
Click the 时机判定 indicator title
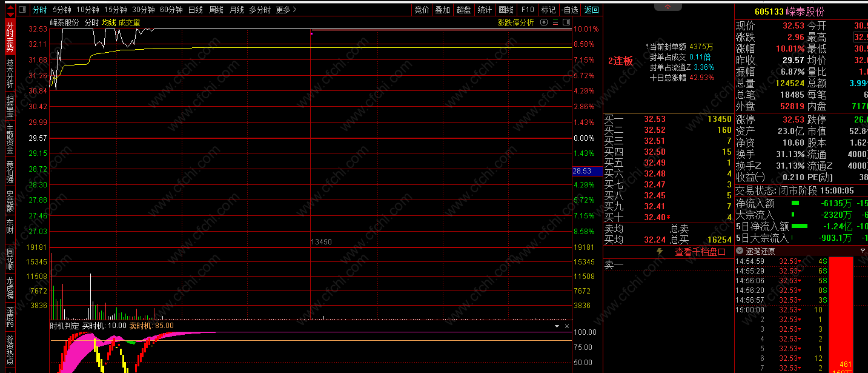pos(64,326)
